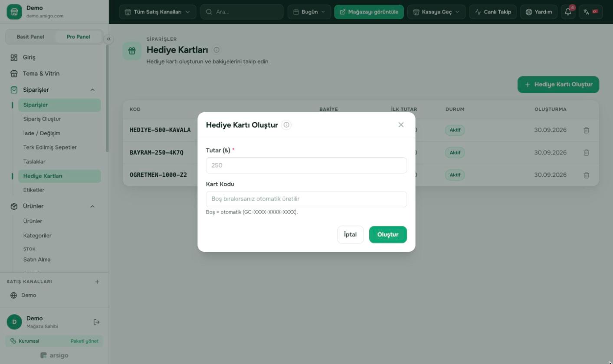Expand the Kasaya Geç dropdown
The image size is (613, 364).
click(436, 12)
